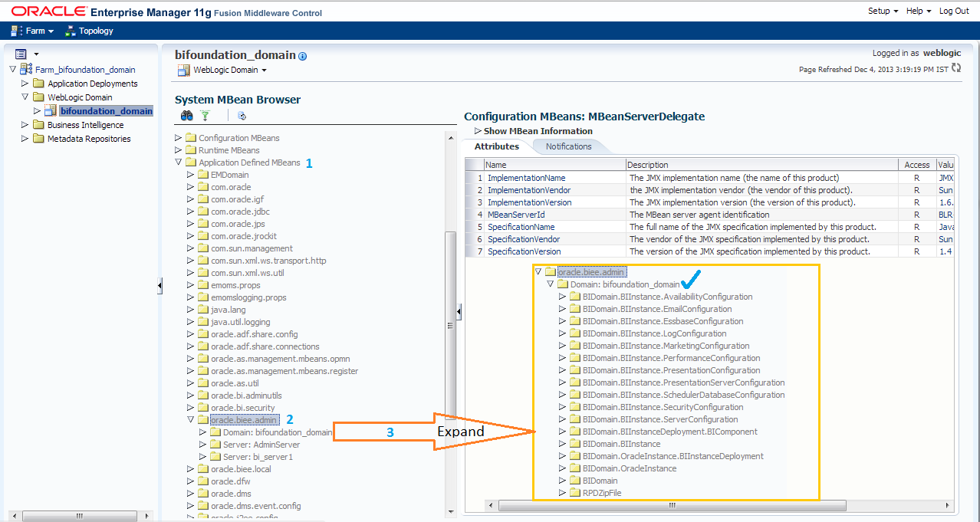Click the binoculars Find icon

point(186,116)
